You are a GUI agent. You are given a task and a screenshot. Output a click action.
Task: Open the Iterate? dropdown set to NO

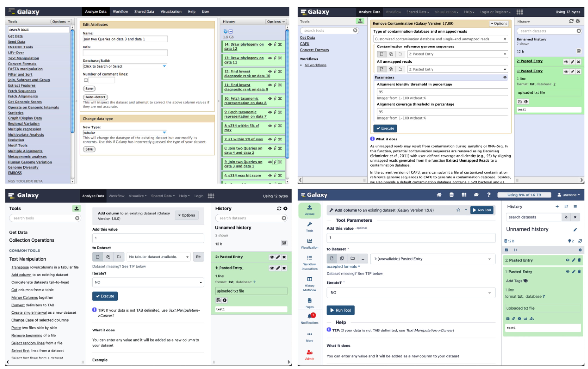(x=148, y=282)
